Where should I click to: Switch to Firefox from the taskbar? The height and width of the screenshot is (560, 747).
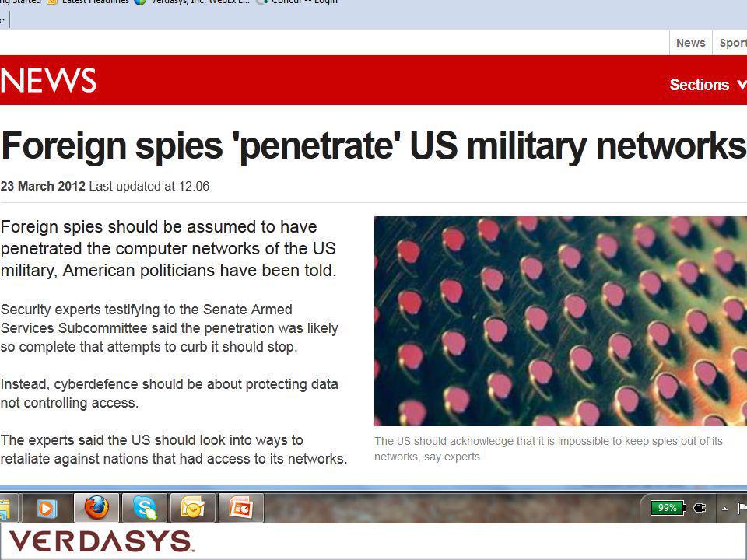[x=96, y=508]
